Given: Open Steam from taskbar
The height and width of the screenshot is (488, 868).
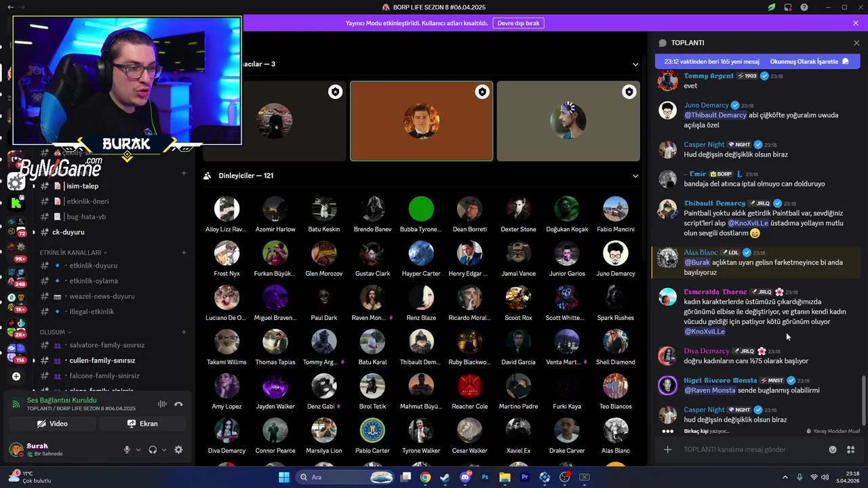Looking at the screenshot, I should [445, 477].
